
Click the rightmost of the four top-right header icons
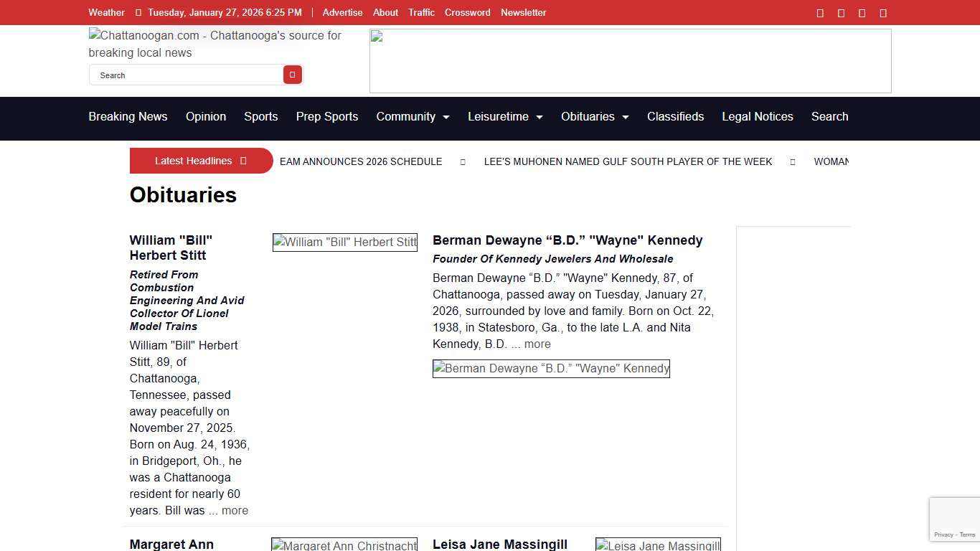coord(882,13)
